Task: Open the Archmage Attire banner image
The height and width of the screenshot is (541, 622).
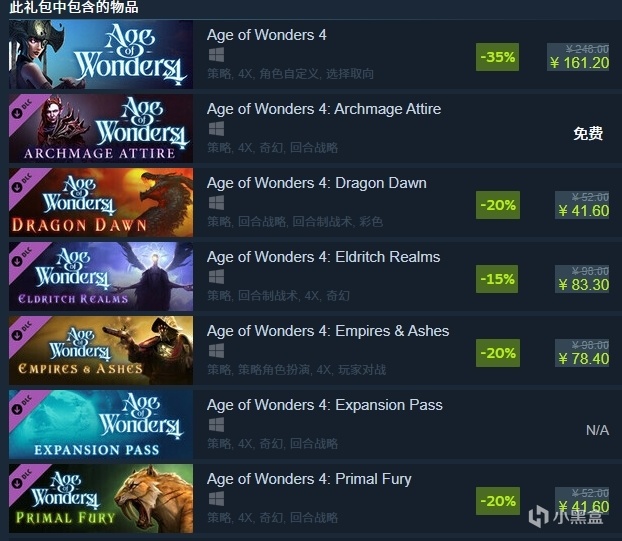Action: 101,129
